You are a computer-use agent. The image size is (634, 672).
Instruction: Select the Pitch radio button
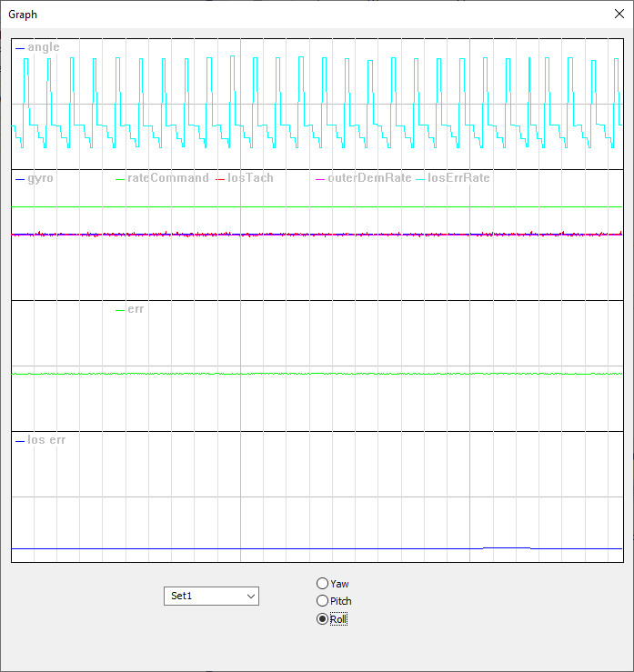point(322,601)
